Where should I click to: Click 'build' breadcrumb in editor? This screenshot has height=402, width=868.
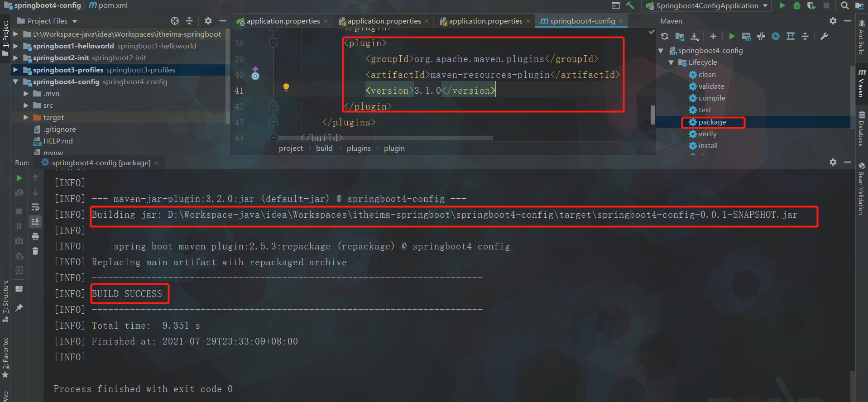click(324, 148)
